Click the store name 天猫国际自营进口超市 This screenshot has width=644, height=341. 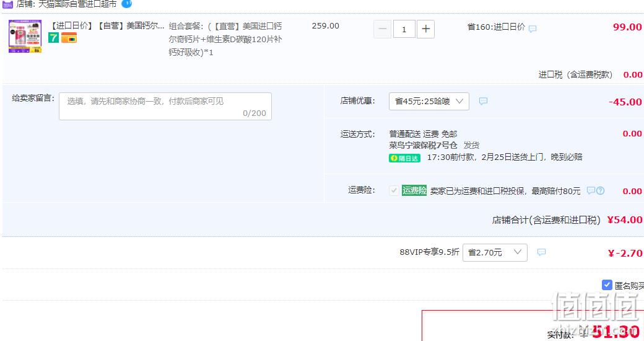pos(77,4)
